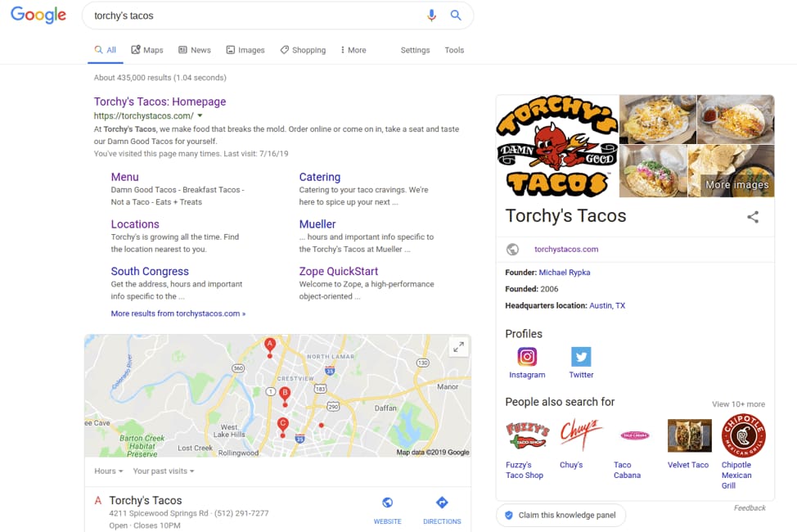Open the Torchy's Tacos: Homepage result
The height and width of the screenshot is (532, 797).
160,101
